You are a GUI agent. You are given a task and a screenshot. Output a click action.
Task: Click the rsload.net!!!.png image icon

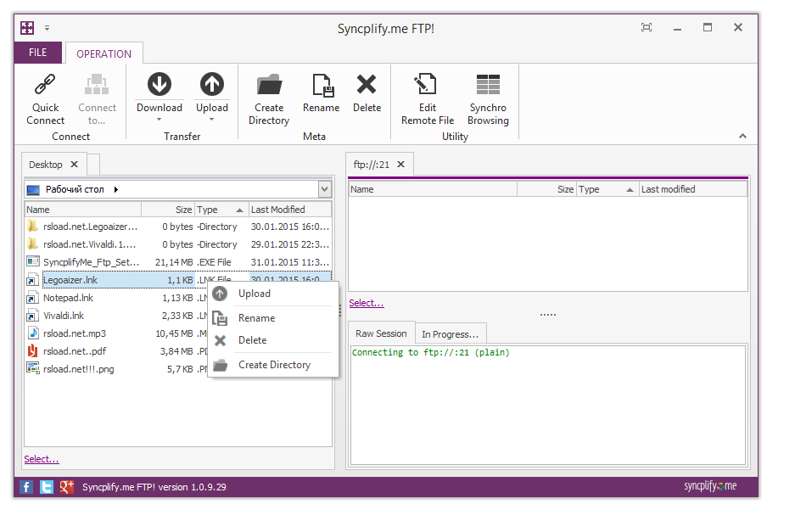click(33, 369)
